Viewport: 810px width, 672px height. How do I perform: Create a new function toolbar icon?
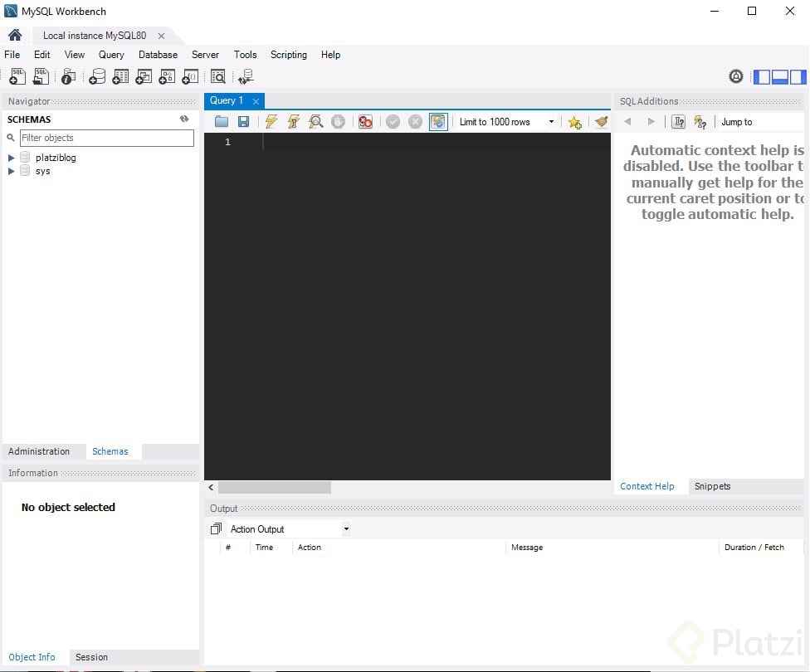(190, 76)
